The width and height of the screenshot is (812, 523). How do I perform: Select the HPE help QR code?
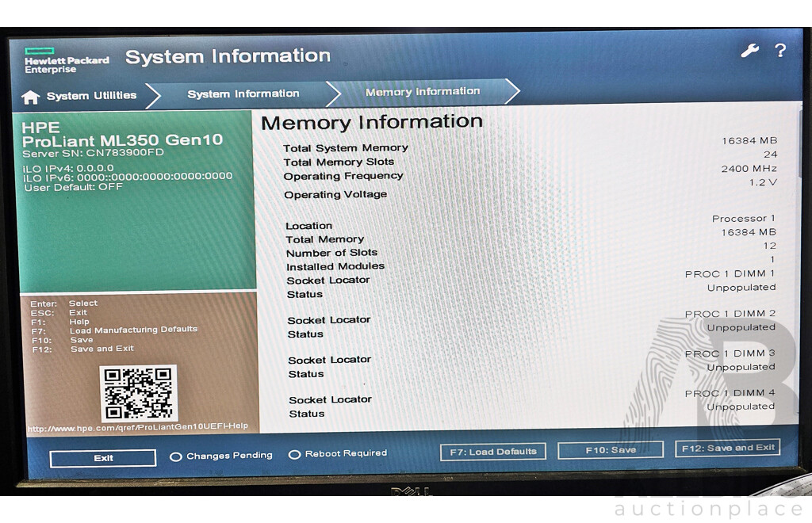pyautogui.click(x=138, y=393)
